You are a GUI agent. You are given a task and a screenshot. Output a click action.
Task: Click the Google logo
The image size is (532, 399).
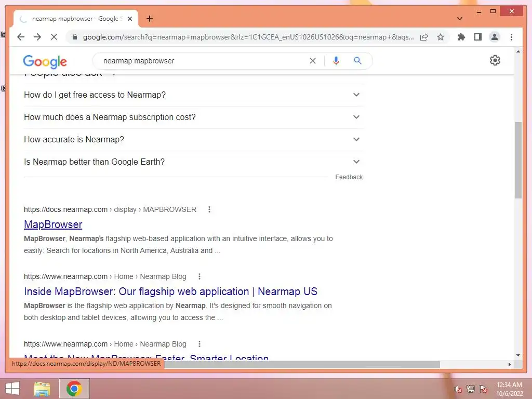coord(45,61)
